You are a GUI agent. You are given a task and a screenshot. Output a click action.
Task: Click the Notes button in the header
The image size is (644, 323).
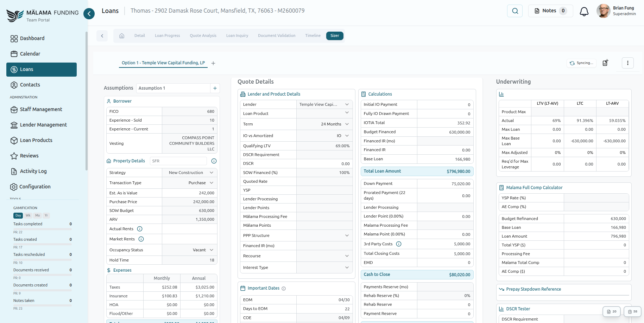tap(550, 11)
